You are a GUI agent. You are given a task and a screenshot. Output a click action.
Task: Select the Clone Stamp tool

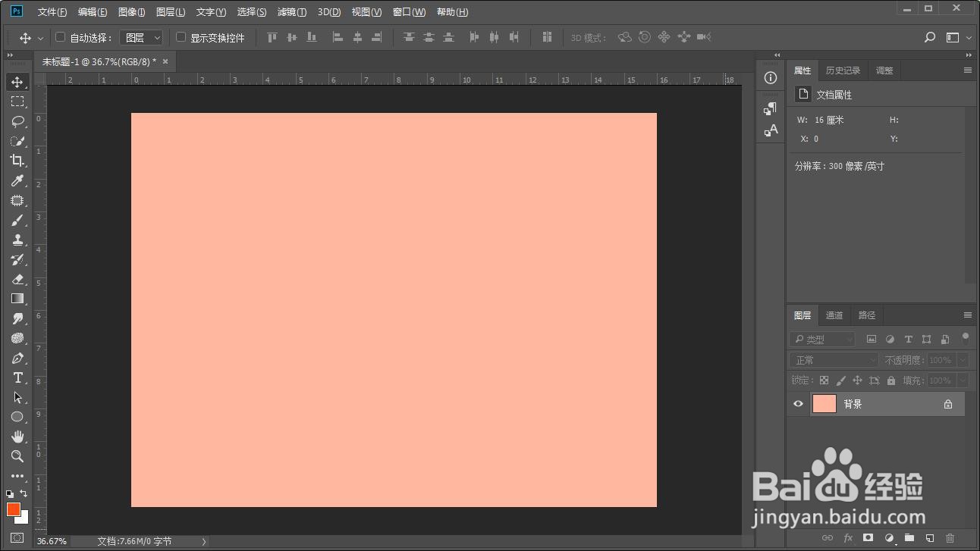click(17, 239)
